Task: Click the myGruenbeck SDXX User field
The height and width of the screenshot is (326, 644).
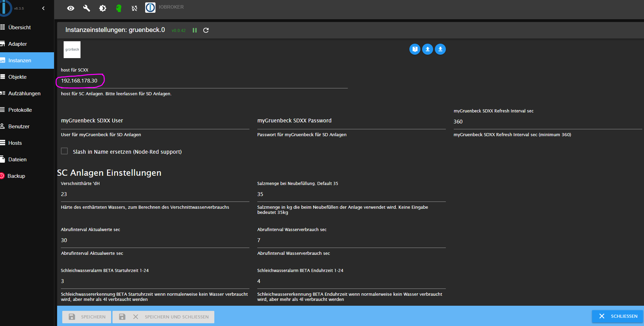Action: click(x=155, y=121)
